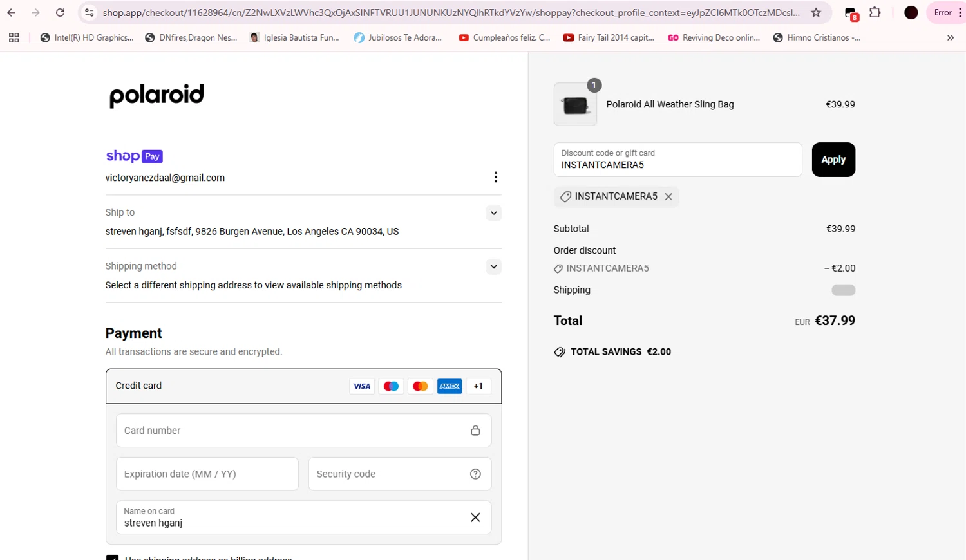Screen dimensions: 966x560
Task: Open the bookmarks apps grid icon
Action: (14, 38)
